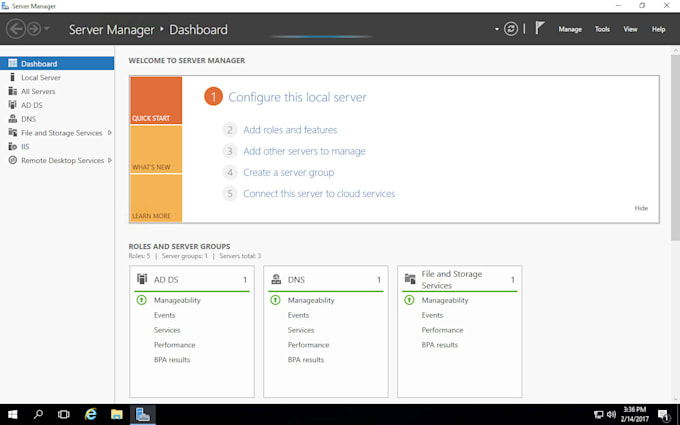
Task: Click Create a server group link
Action: pyautogui.click(x=289, y=172)
